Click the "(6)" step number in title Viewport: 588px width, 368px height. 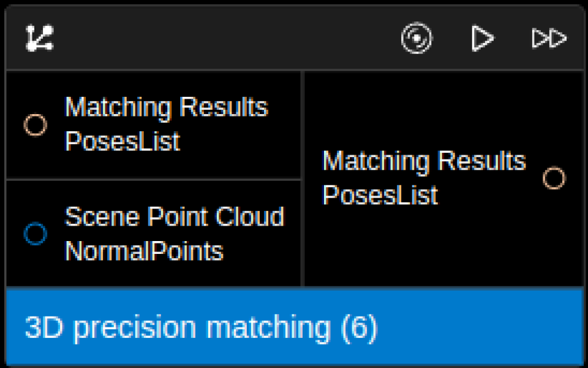(x=358, y=327)
